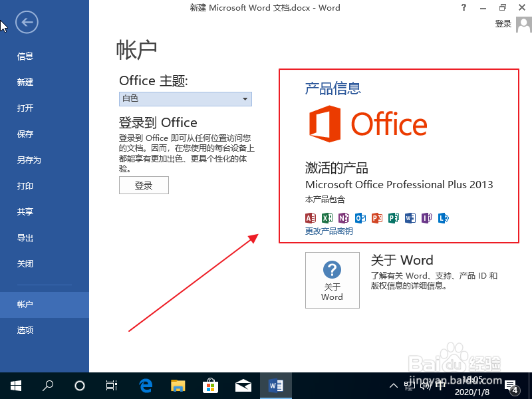Open 选项 in the sidebar

click(x=25, y=330)
